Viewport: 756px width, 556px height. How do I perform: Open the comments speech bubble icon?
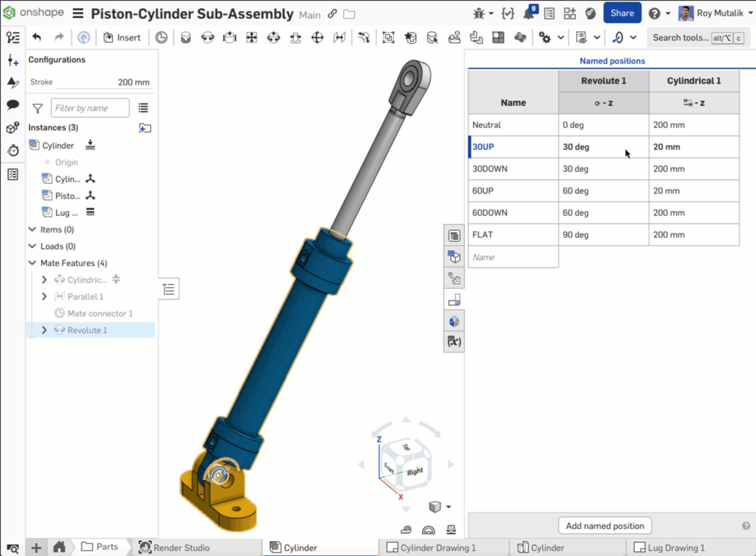click(13, 104)
